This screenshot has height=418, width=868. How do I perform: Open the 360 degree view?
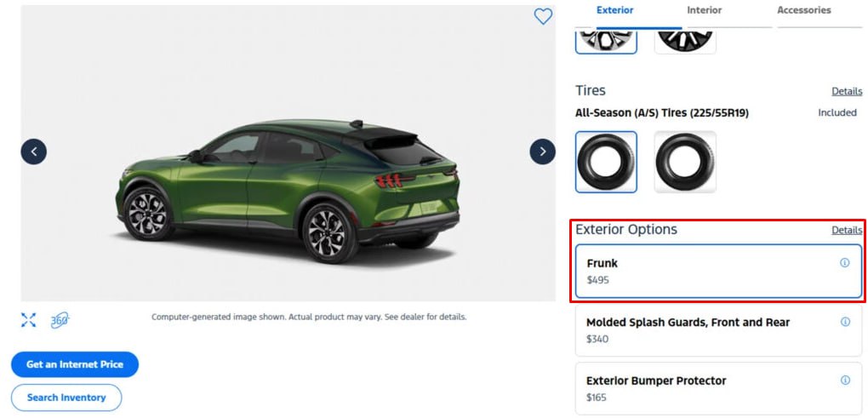pos(59,320)
